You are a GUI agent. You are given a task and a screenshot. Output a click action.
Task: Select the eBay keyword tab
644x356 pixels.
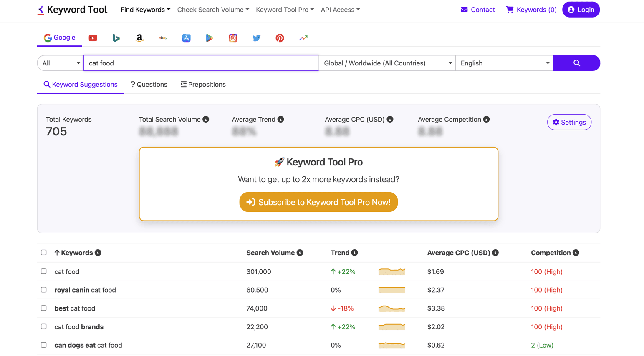tap(163, 38)
